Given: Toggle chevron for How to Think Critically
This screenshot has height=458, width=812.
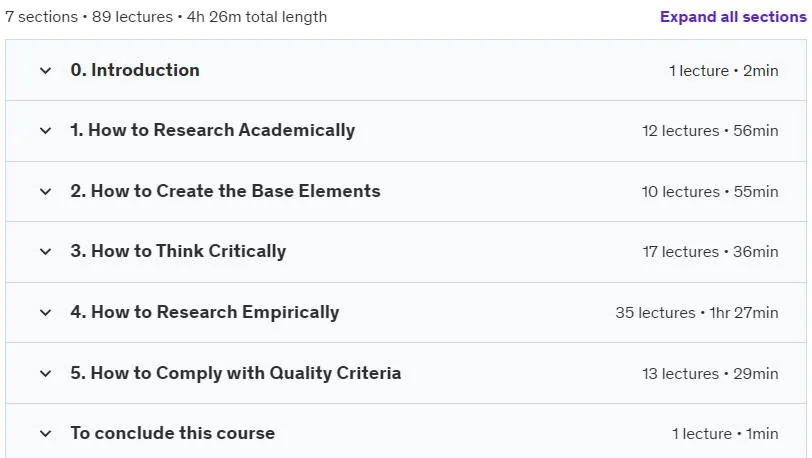Looking at the screenshot, I should (46, 252).
